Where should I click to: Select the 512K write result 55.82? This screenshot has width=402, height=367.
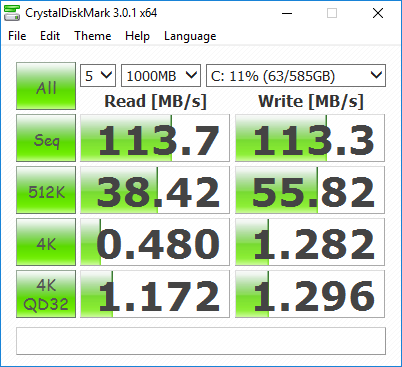(x=310, y=190)
